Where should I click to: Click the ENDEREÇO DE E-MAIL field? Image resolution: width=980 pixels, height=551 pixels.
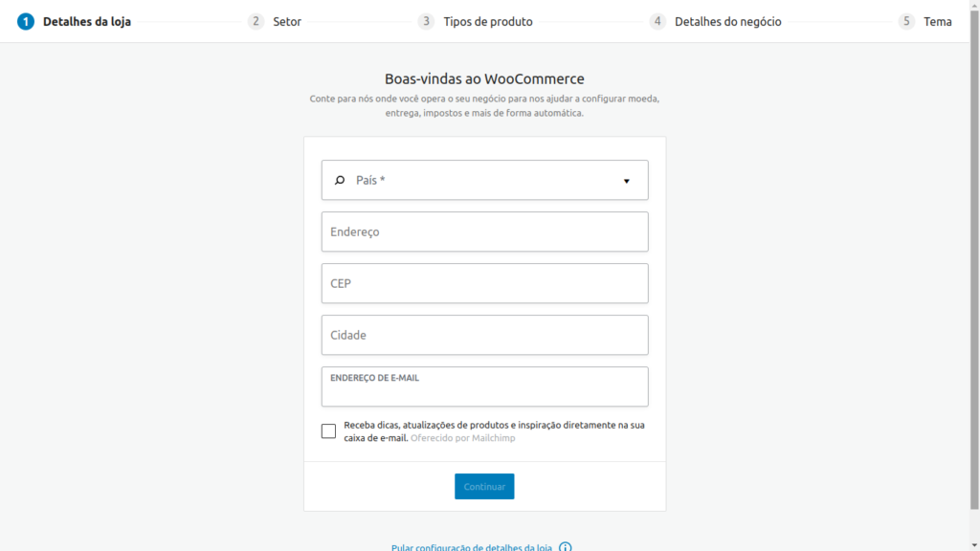(484, 386)
